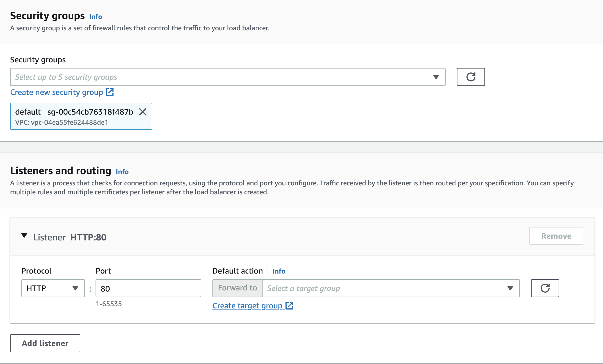Select the security groups placeholder field
Screen dimensions: 603x364
coord(197,77)
